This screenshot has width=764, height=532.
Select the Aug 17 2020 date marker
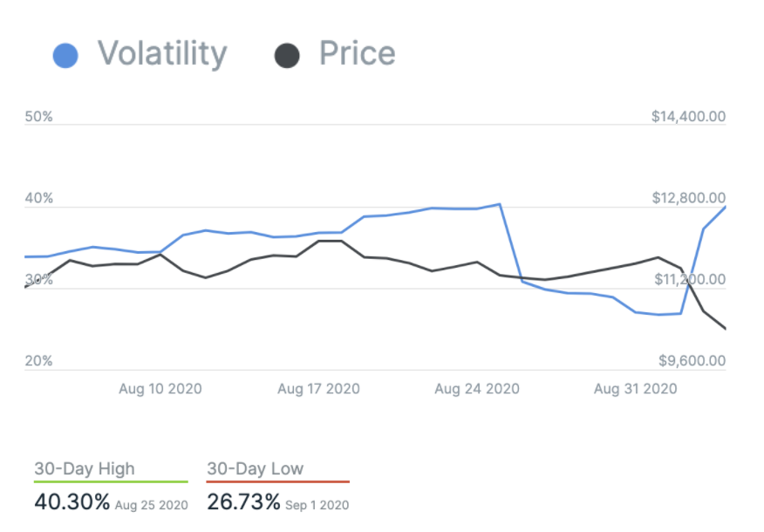point(319,389)
